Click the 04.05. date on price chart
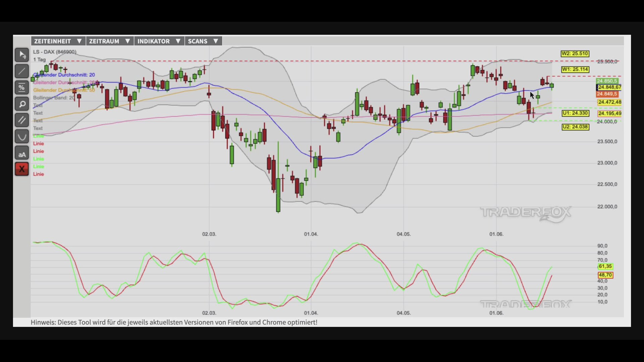Screen dimensions: 644x362 404,234
